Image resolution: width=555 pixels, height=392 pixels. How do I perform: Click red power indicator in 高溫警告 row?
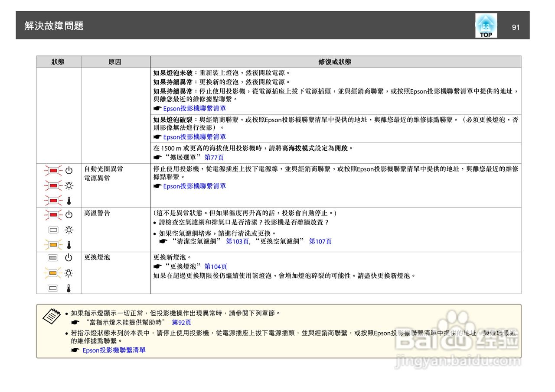point(53,214)
